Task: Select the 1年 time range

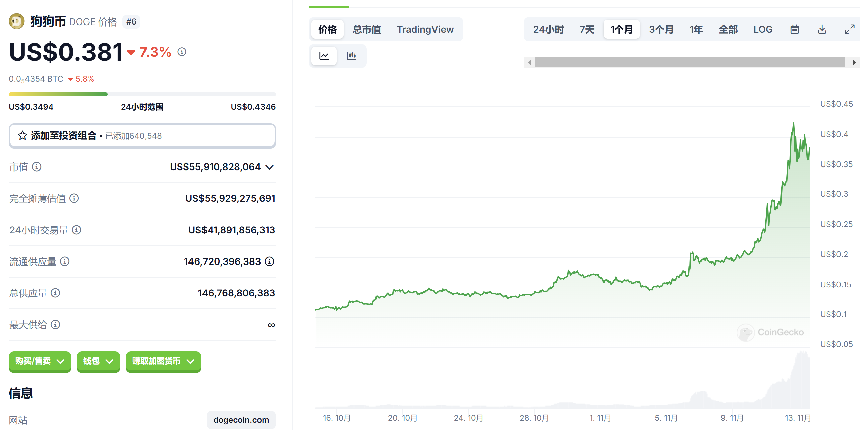Action: 696,29
